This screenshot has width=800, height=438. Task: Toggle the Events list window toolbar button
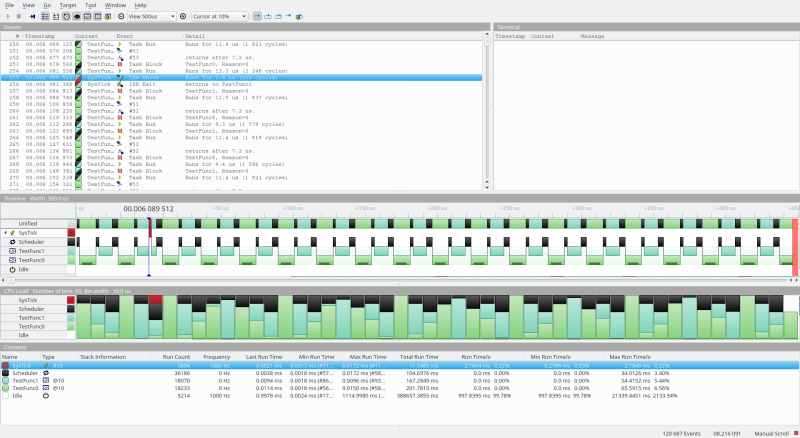coord(45,16)
